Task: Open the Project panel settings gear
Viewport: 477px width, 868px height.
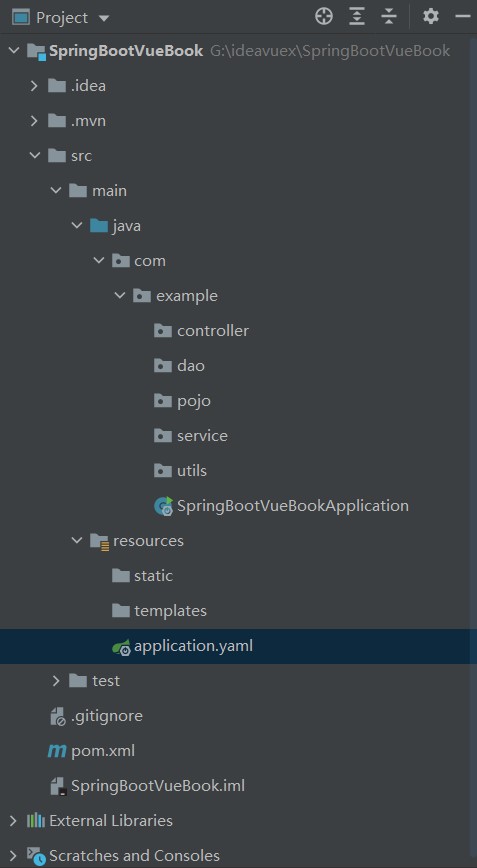Action: point(431,17)
